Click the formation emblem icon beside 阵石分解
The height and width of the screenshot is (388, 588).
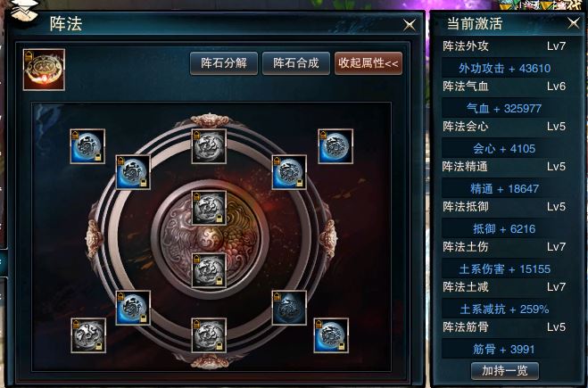(44, 70)
